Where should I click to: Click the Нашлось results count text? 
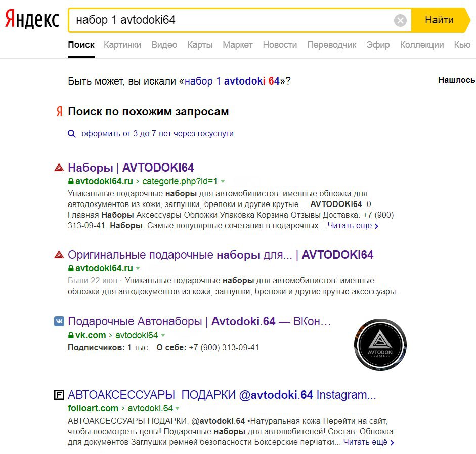(457, 80)
